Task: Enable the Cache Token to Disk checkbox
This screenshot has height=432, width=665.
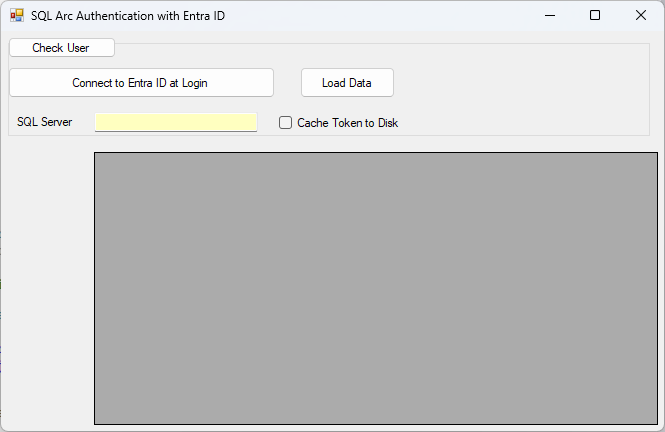Action: (285, 123)
